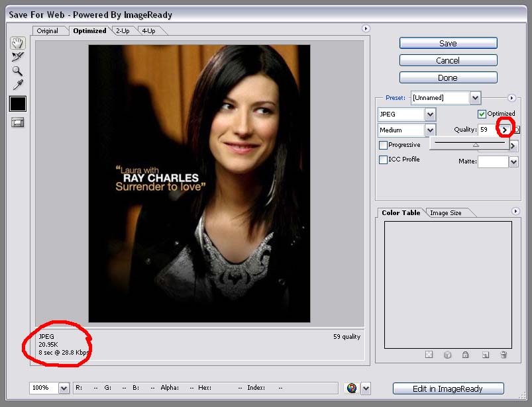
Task: Enable the Progressive checkbox
Action: pyautogui.click(x=383, y=145)
